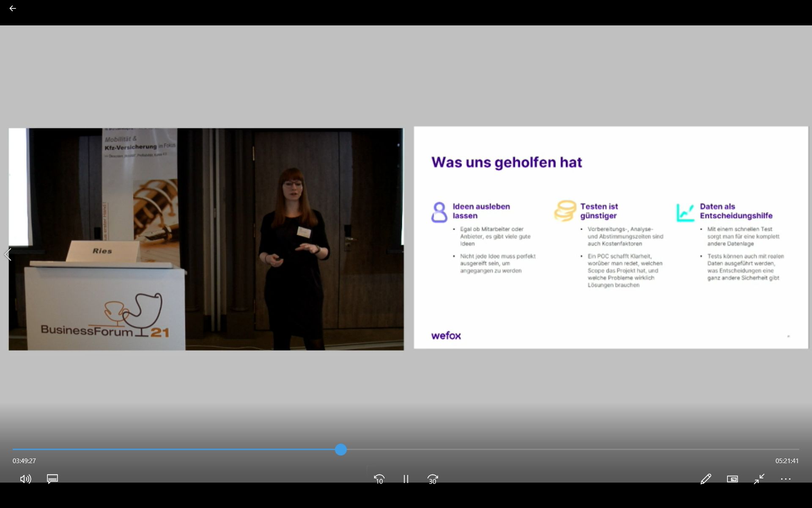
Task: Click the previous chevron at left edge
Action: click(x=8, y=254)
